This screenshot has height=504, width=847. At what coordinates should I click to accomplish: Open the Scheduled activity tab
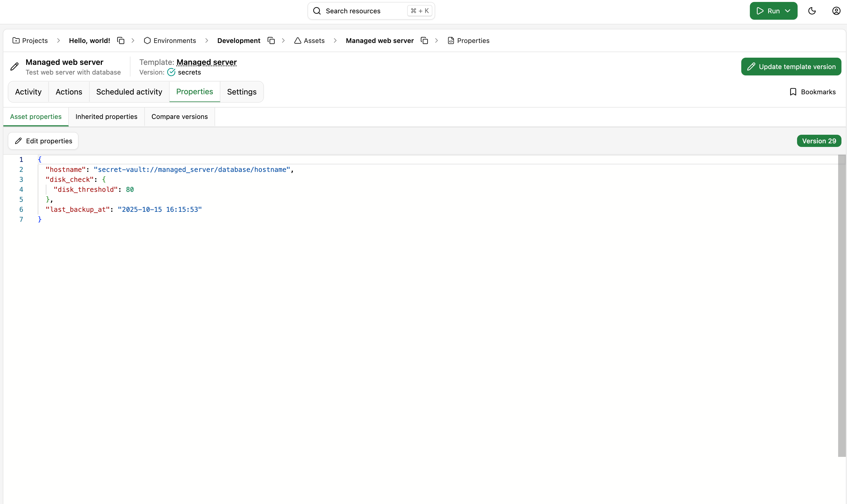(x=129, y=92)
